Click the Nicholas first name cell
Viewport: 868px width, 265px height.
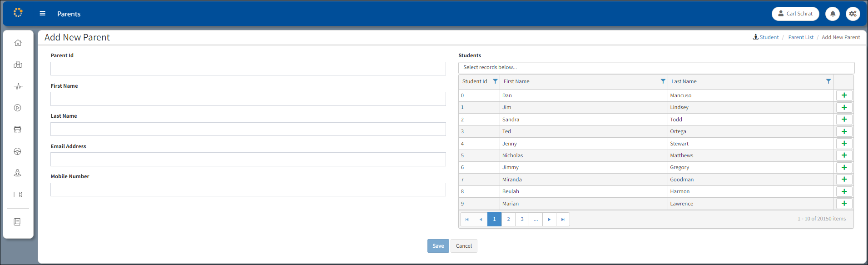584,155
